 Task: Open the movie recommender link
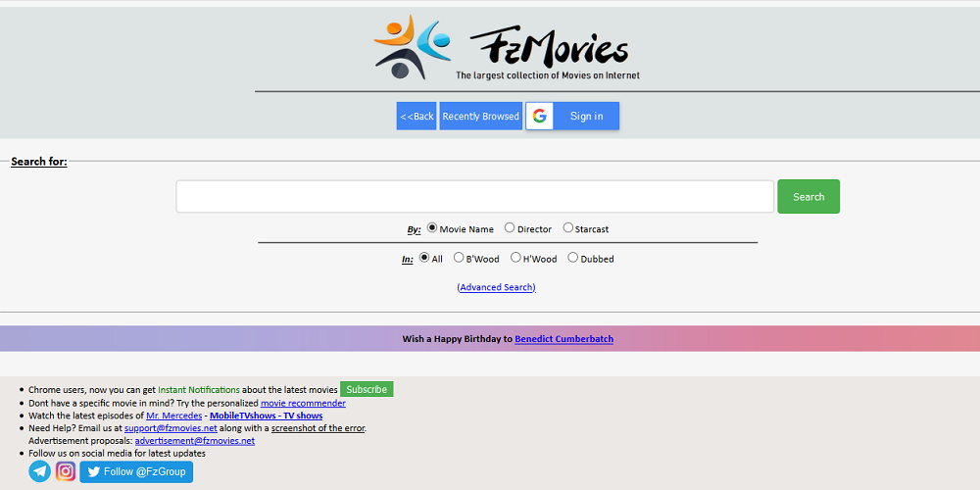(x=303, y=403)
